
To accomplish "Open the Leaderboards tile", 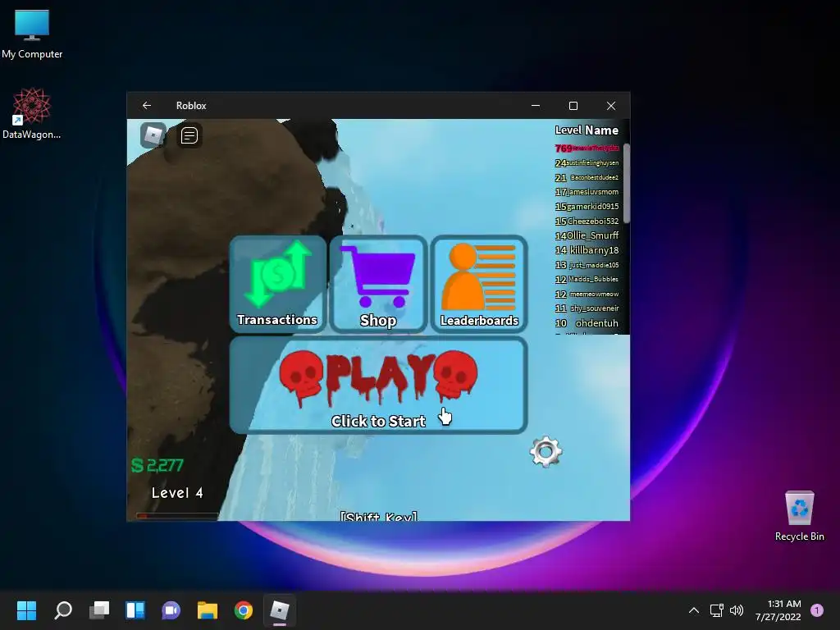I will click(x=479, y=284).
